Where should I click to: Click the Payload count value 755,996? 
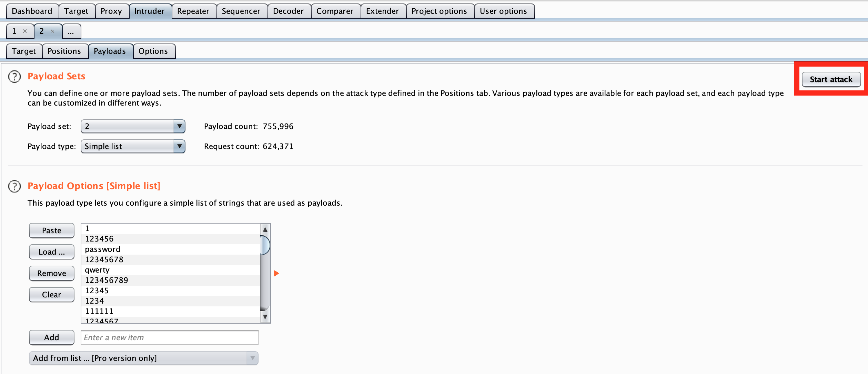pyautogui.click(x=278, y=126)
